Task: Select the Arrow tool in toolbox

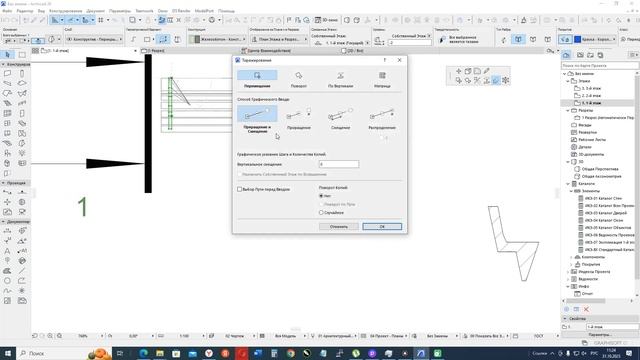Action: 8,54
